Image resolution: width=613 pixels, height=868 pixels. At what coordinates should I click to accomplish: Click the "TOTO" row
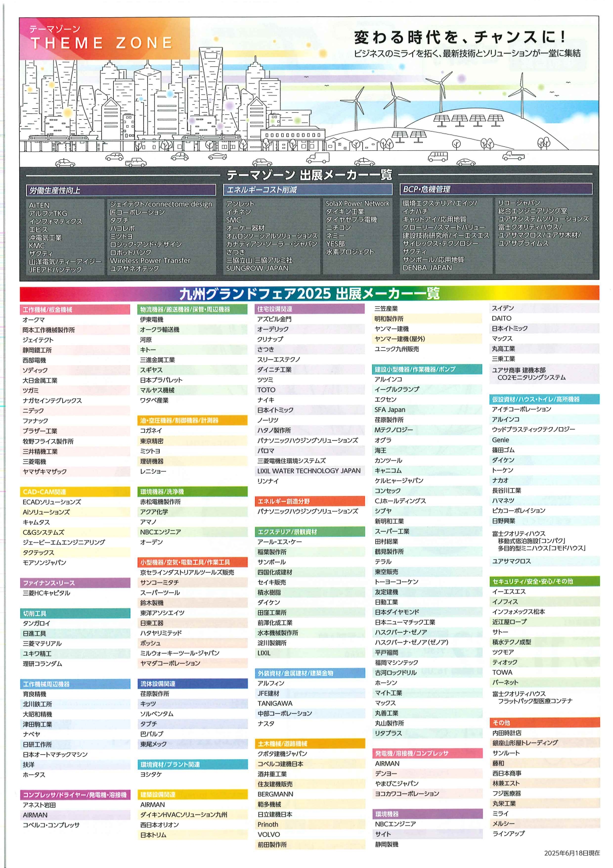point(310,390)
